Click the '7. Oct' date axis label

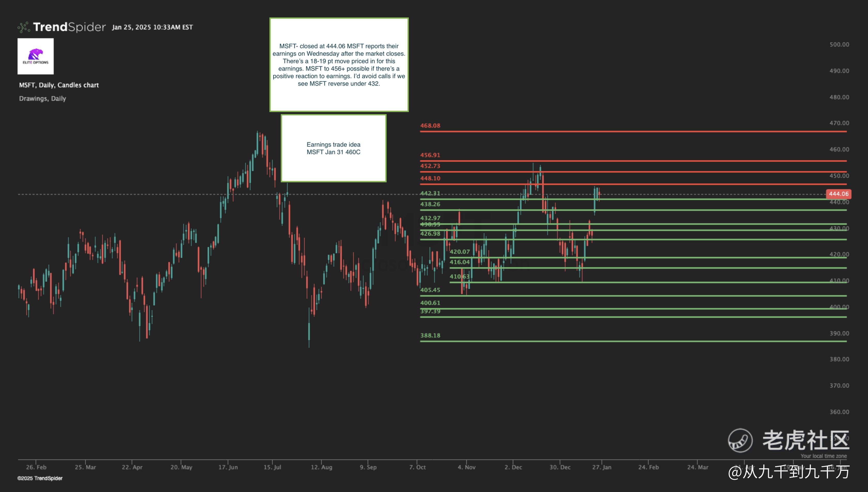(x=417, y=467)
